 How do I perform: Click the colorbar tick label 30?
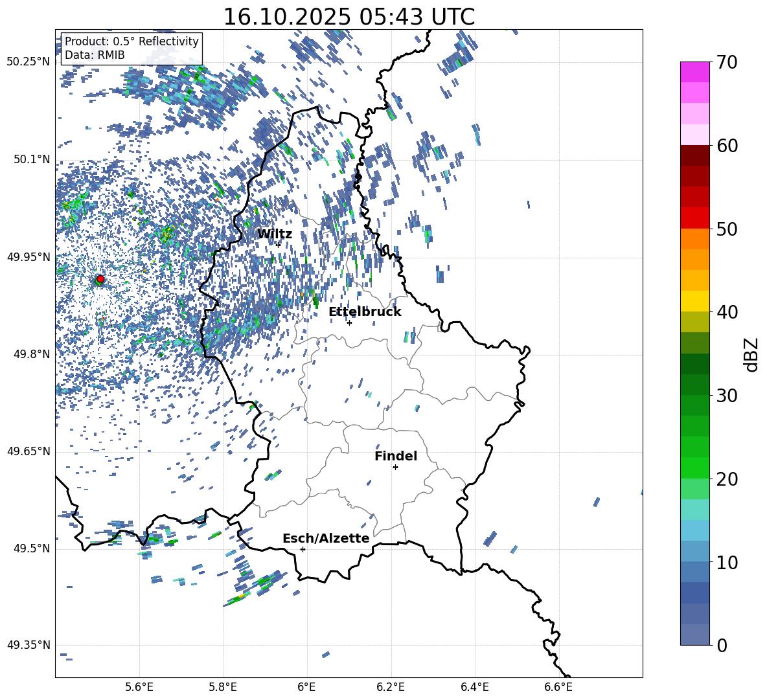[727, 396]
